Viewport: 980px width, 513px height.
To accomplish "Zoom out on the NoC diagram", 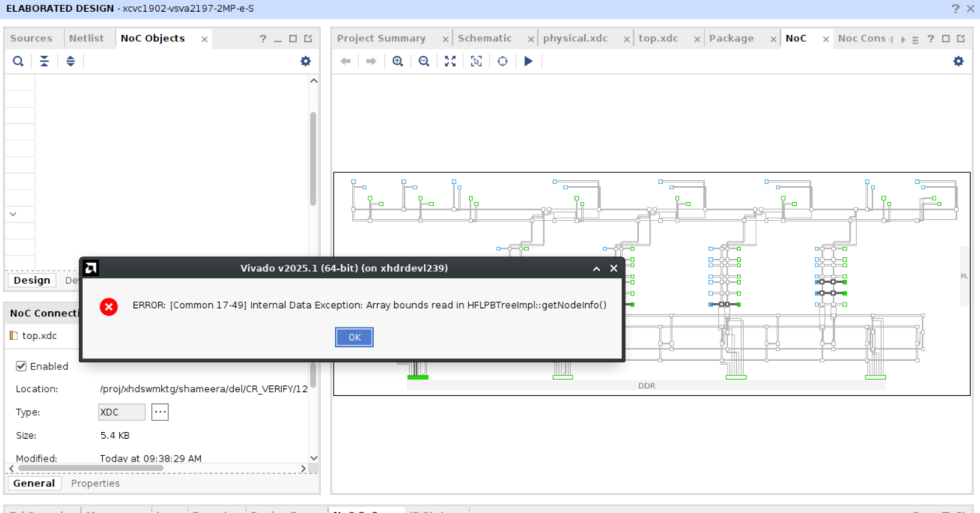I will [x=424, y=62].
